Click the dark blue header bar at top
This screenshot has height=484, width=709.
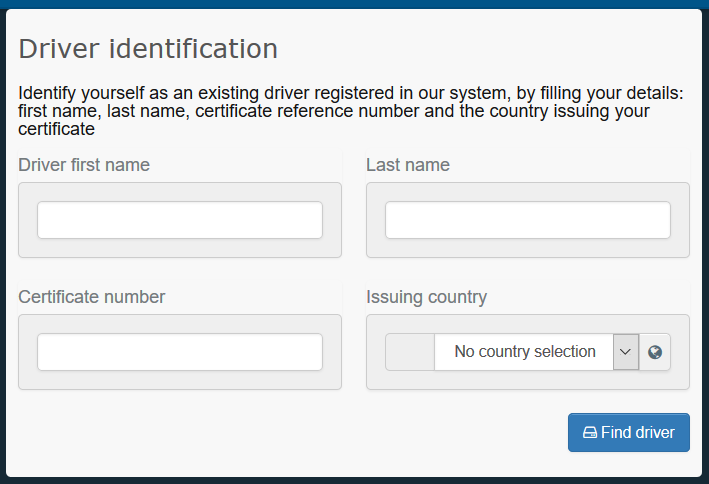(354, 4)
